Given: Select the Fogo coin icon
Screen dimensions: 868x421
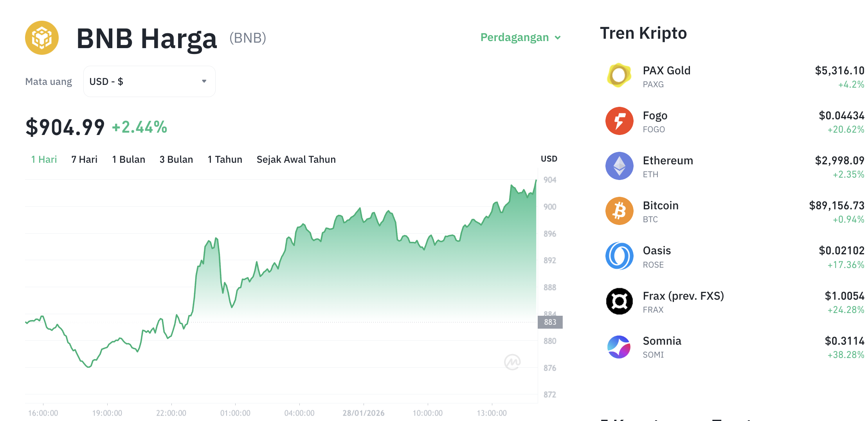Looking at the screenshot, I should coord(619,121).
